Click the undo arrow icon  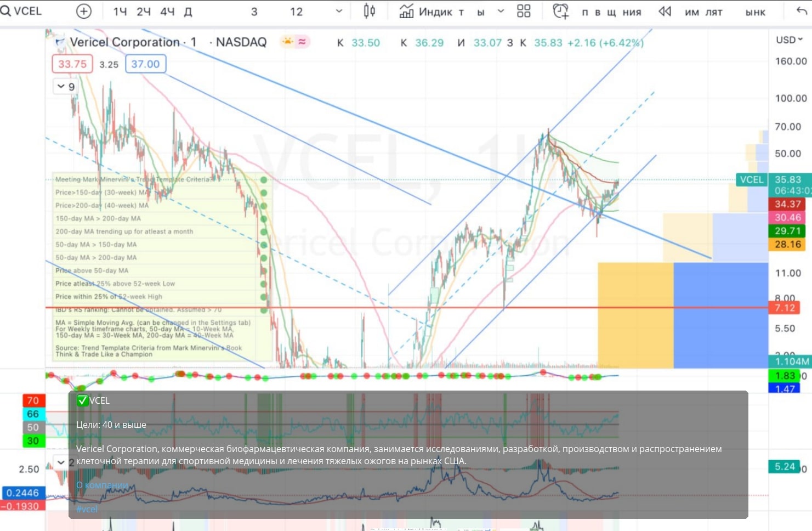coord(802,11)
